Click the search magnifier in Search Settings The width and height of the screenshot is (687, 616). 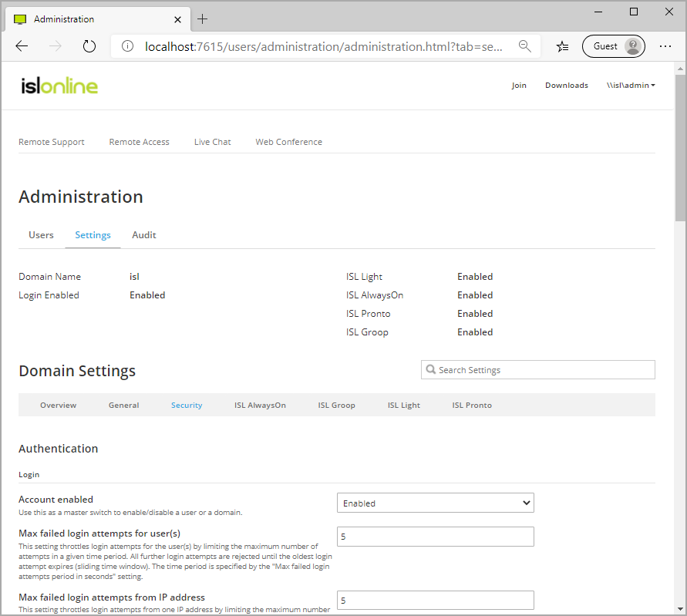(x=431, y=369)
